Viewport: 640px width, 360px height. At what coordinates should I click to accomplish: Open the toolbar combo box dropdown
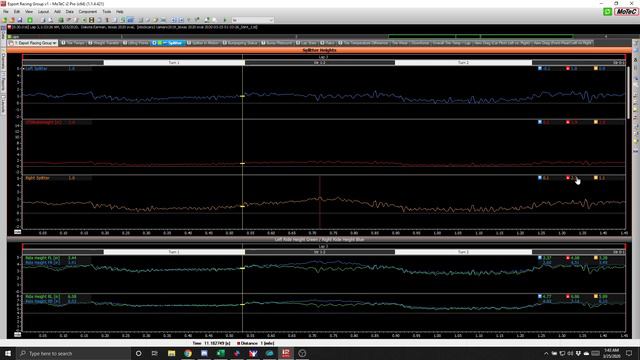pyautogui.click(x=271, y=20)
